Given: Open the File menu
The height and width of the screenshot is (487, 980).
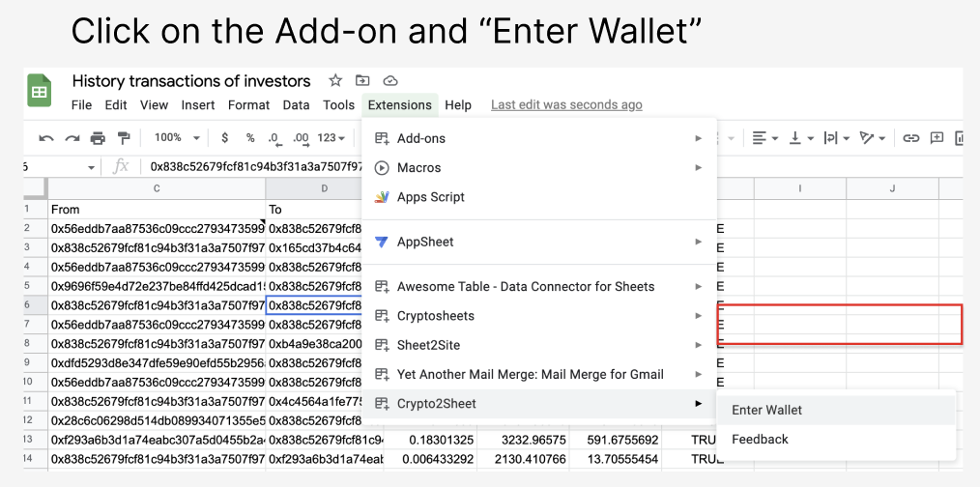Looking at the screenshot, I should tap(81, 105).
